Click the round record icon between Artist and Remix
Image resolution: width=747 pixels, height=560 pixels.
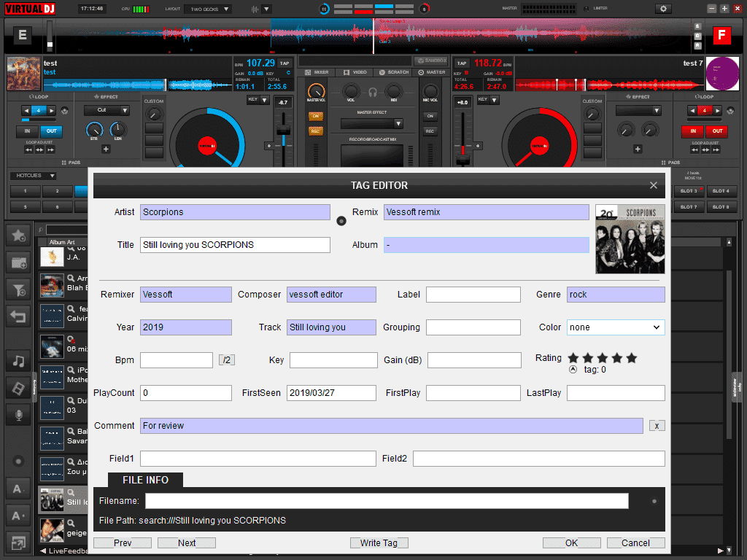[341, 221]
